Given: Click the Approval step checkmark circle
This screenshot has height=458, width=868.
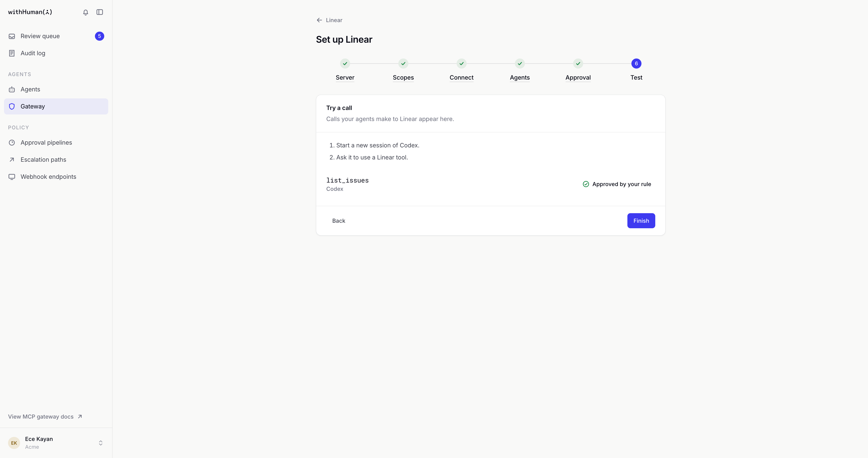Looking at the screenshot, I should (x=578, y=63).
